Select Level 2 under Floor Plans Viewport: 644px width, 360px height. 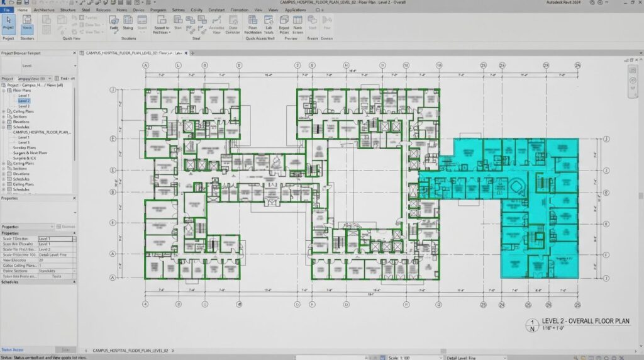(24, 101)
